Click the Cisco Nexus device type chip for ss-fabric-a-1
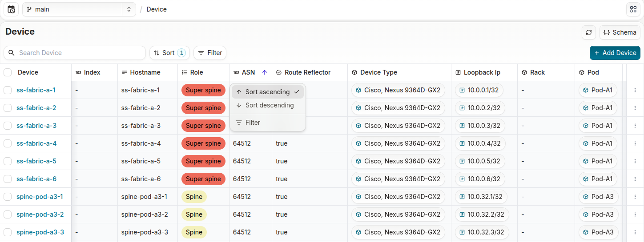The image size is (644, 242). click(x=398, y=90)
